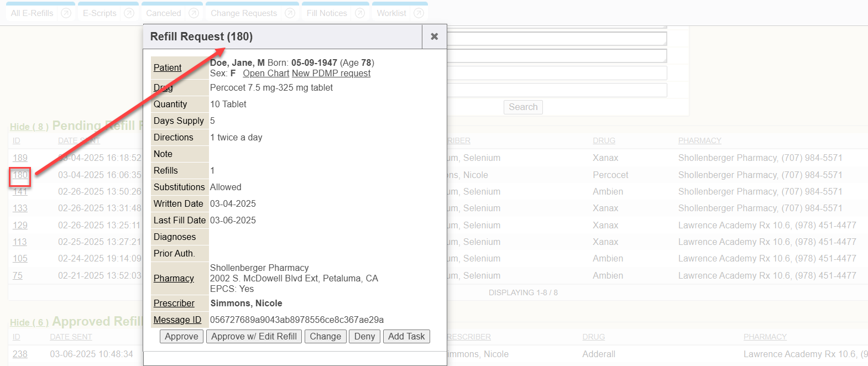Viewport: 868px width, 366px height.
Task: Open the patient's chart link
Action: [266, 74]
